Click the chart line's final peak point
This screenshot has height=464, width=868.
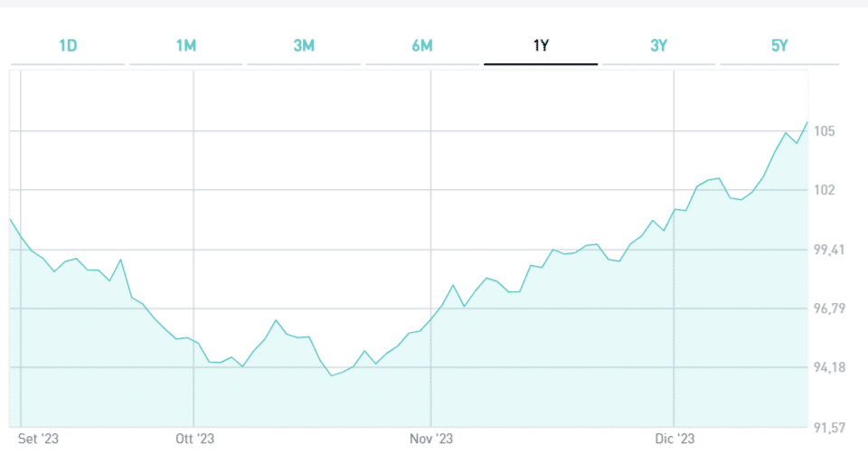(x=807, y=122)
